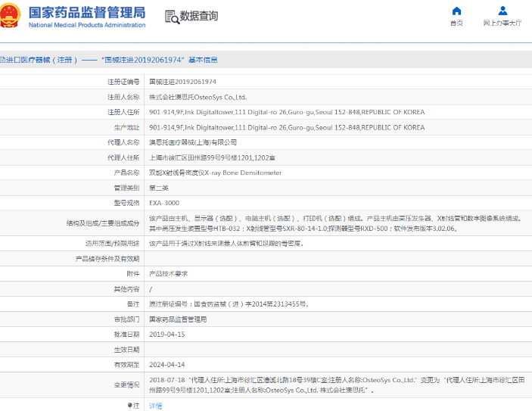Click the 审批部门 field label
This screenshot has width=532, height=411.
126,319
